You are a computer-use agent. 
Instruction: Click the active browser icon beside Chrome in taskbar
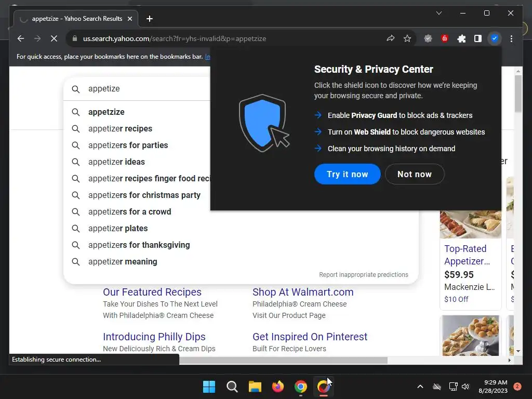click(323, 387)
